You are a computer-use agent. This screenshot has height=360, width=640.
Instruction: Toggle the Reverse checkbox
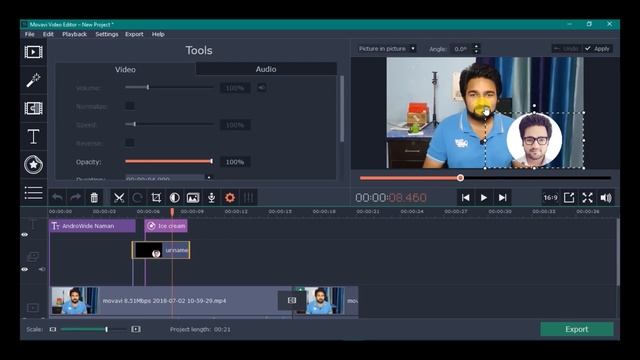click(129, 142)
